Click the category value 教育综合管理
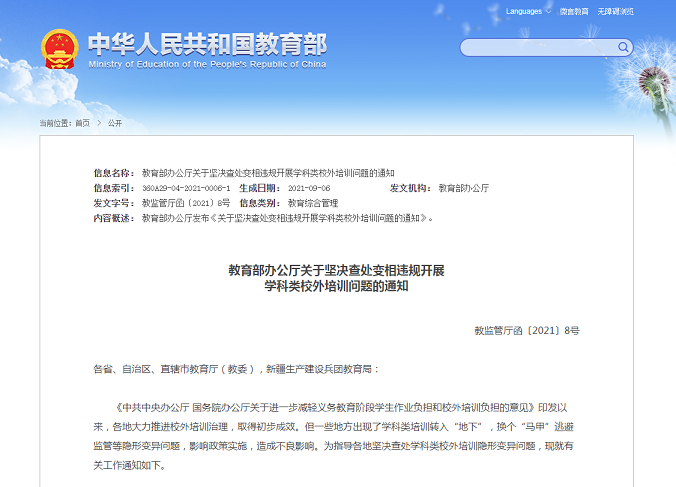The width and height of the screenshot is (676, 487). (313, 203)
